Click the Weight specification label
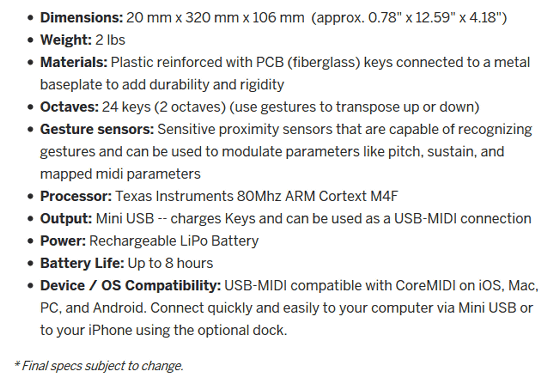The image size is (560, 384). (66, 40)
